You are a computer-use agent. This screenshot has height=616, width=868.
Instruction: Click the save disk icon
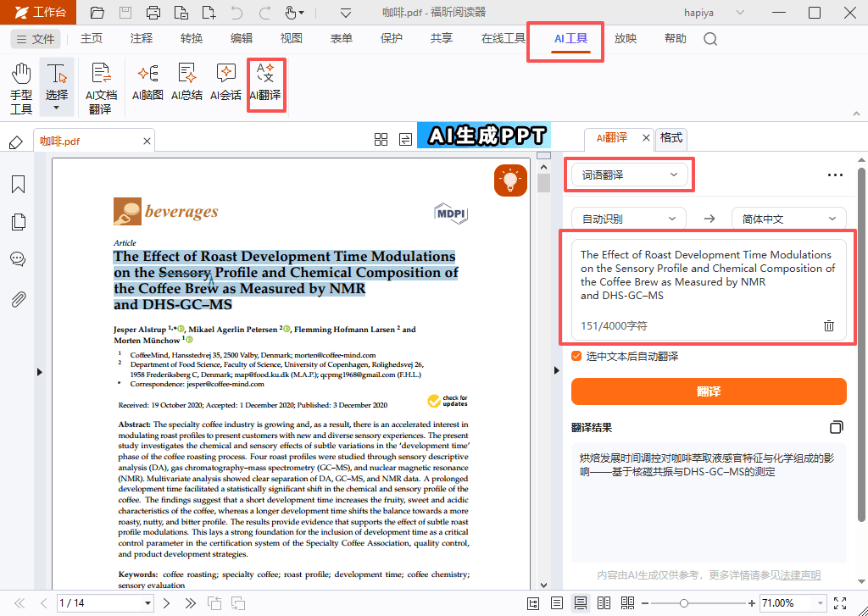click(x=125, y=12)
